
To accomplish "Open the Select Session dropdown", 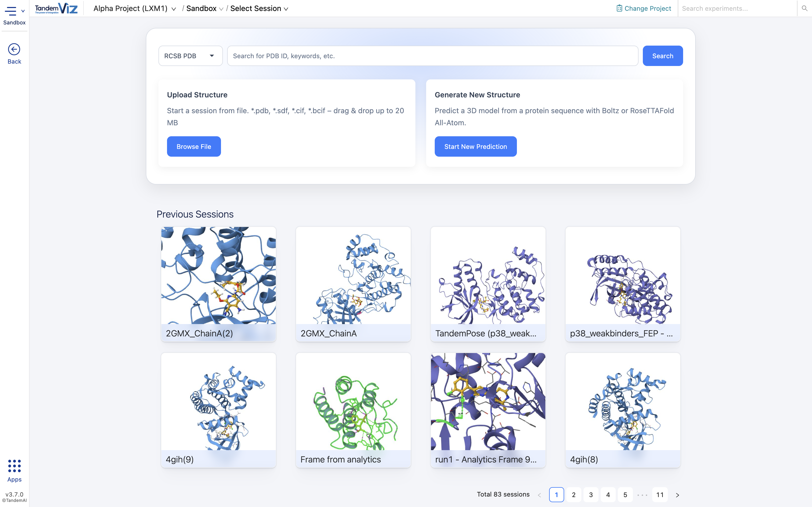I will (286, 9).
